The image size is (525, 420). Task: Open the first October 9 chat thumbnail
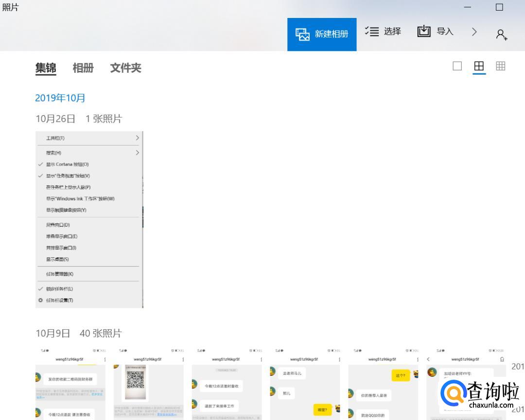70,384
